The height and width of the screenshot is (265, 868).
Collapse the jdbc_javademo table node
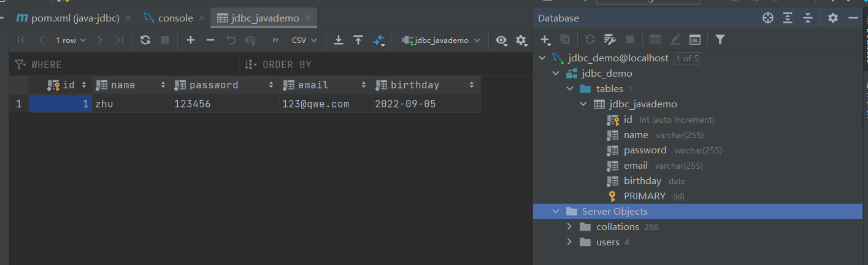pos(583,104)
